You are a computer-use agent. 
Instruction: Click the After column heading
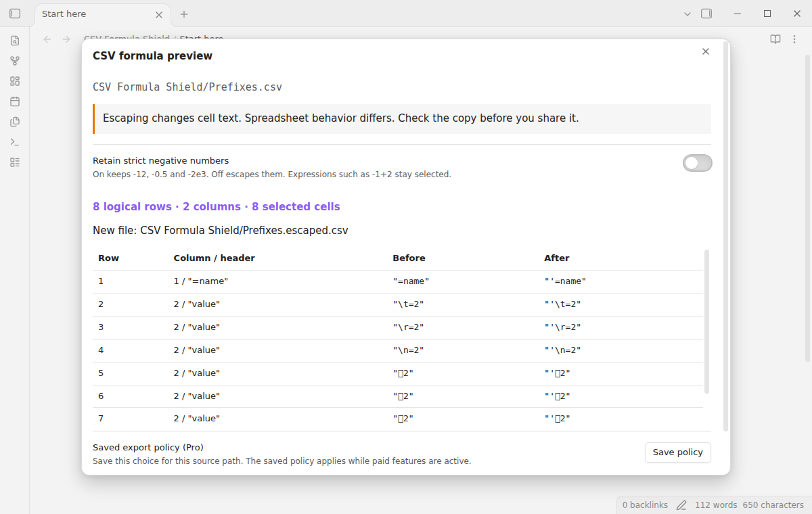tap(557, 258)
